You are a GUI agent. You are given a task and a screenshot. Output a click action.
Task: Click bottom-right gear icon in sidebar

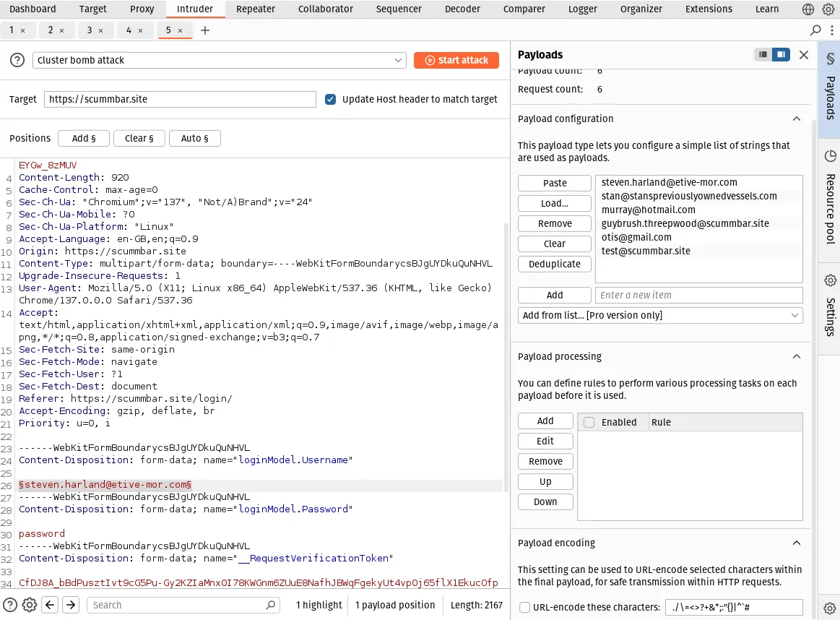tap(830, 608)
